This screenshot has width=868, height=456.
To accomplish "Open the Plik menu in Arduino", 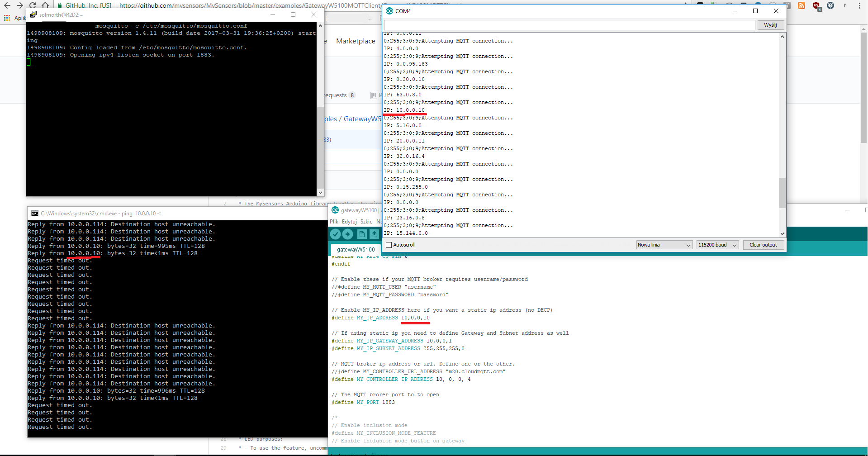I will [x=334, y=222].
